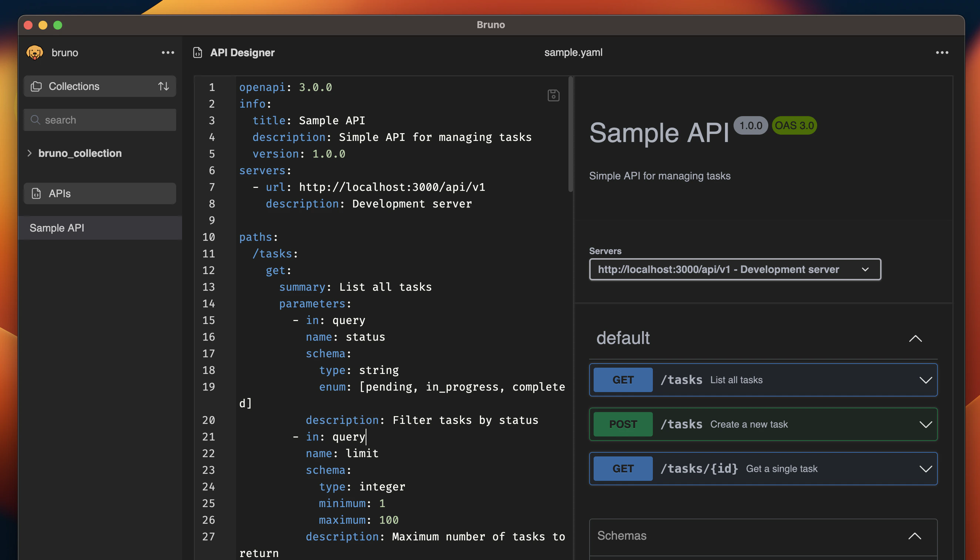
Task: Click the save icon in the YAML editor
Action: coord(553,95)
